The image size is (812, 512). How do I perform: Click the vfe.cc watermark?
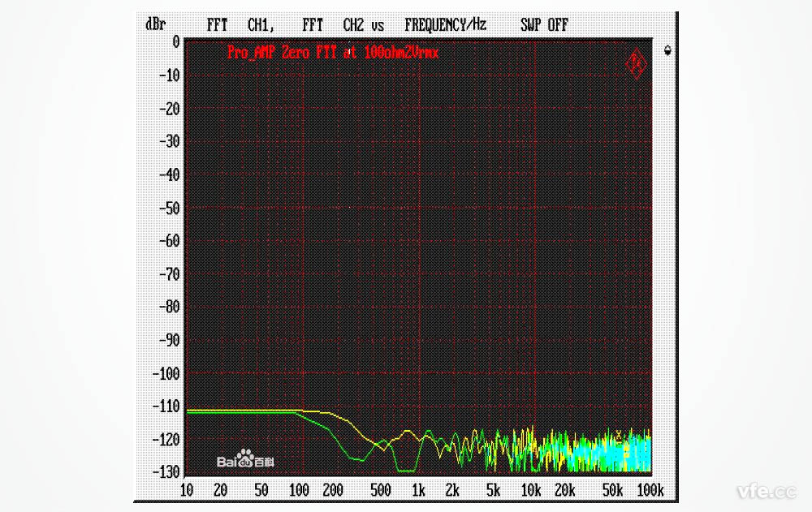766,492
